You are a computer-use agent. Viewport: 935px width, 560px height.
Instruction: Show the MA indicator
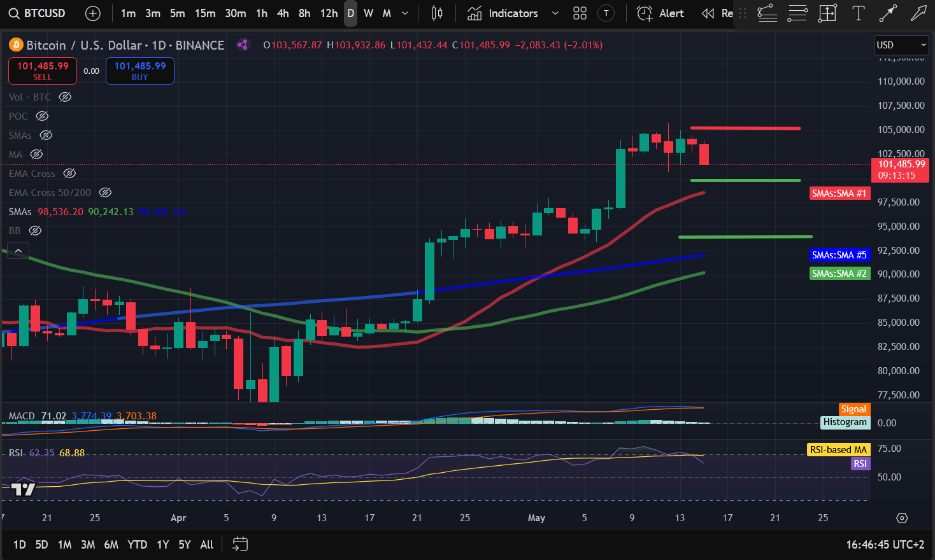coord(36,154)
